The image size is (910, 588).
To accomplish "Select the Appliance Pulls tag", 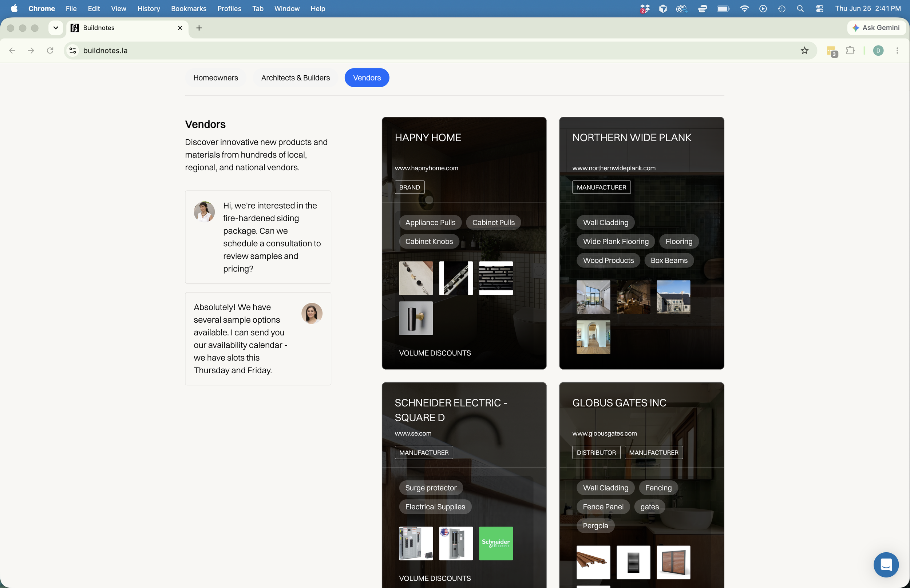I will (x=430, y=223).
